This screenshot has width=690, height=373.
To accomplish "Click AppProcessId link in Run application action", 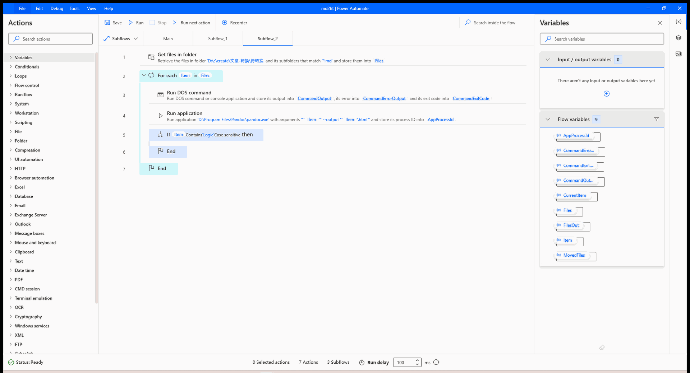I will [440, 120].
